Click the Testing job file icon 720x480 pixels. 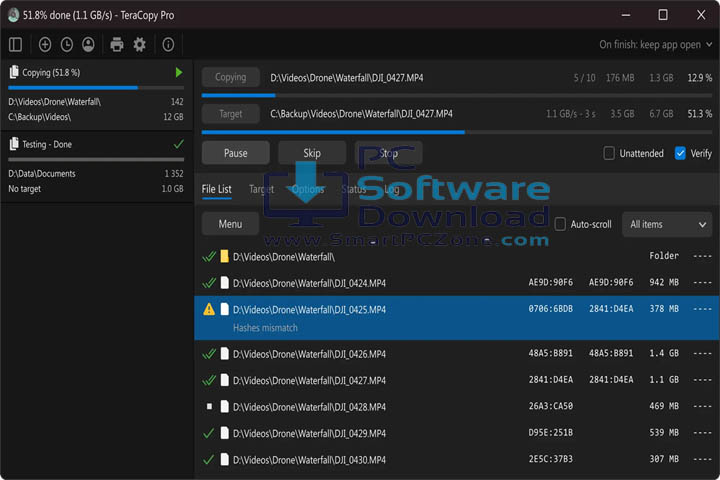(14, 144)
